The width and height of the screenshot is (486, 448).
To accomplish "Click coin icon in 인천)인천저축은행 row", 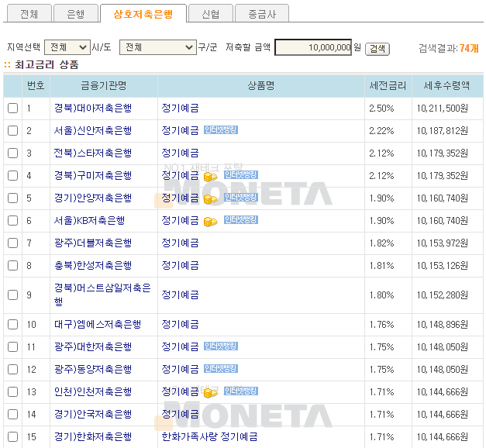I will (x=211, y=393).
